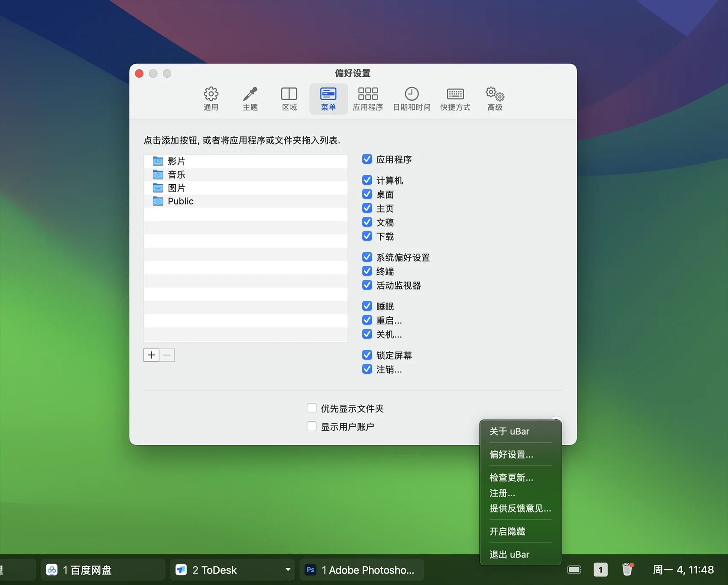
Task: Toggle the 睡眠 checkbox
Action: click(367, 306)
